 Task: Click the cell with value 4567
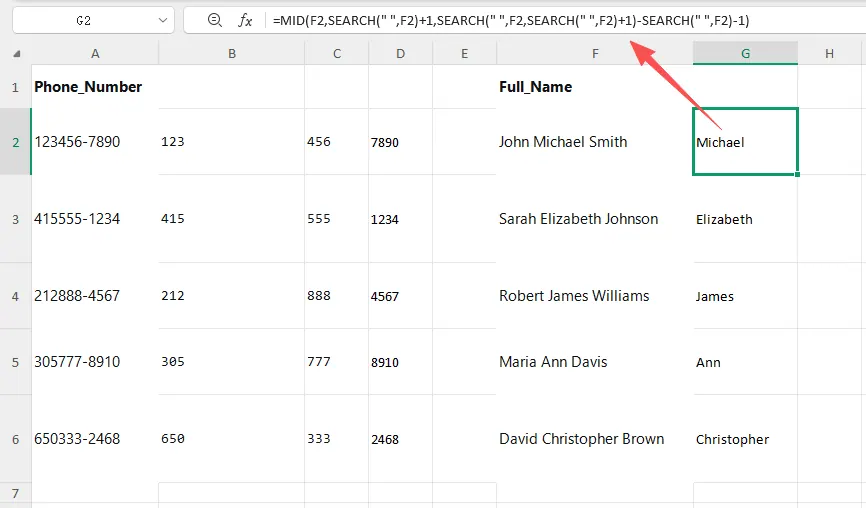point(385,296)
